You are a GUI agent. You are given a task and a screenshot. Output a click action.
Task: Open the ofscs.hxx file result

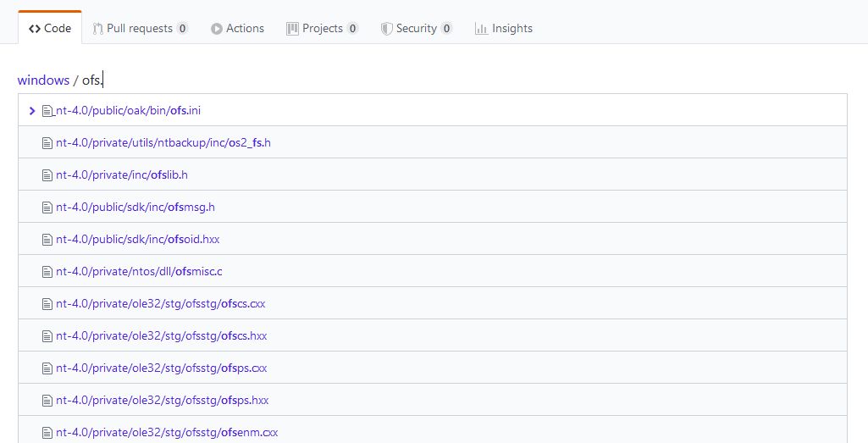(161, 336)
